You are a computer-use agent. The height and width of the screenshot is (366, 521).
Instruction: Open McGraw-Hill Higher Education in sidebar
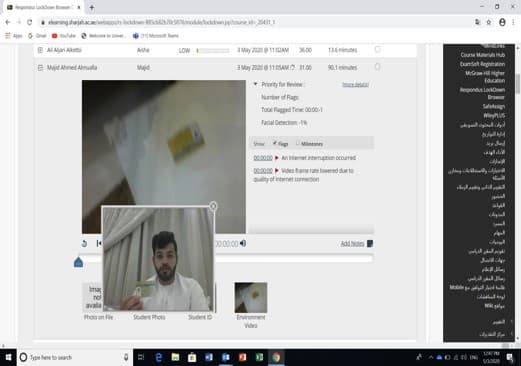pyautogui.click(x=485, y=77)
